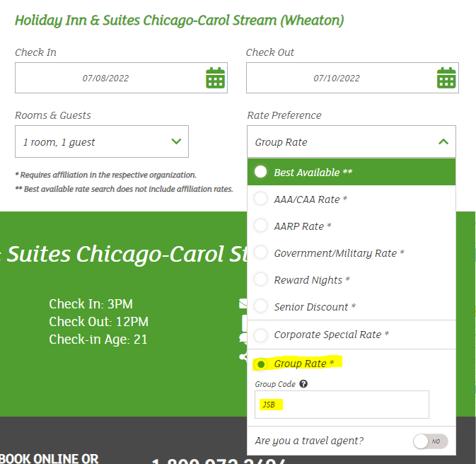Click the 'Requires affiliation' footnote text
The height and width of the screenshot is (464, 476).
click(x=105, y=175)
